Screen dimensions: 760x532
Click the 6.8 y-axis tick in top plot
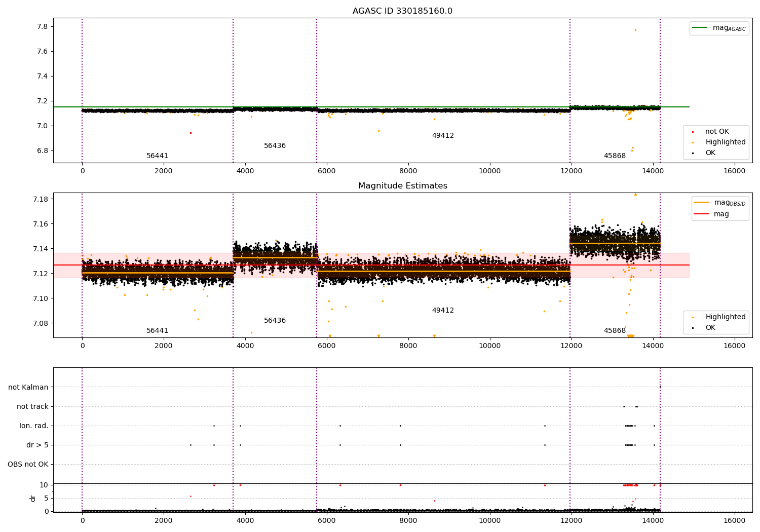[x=43, y=151]
